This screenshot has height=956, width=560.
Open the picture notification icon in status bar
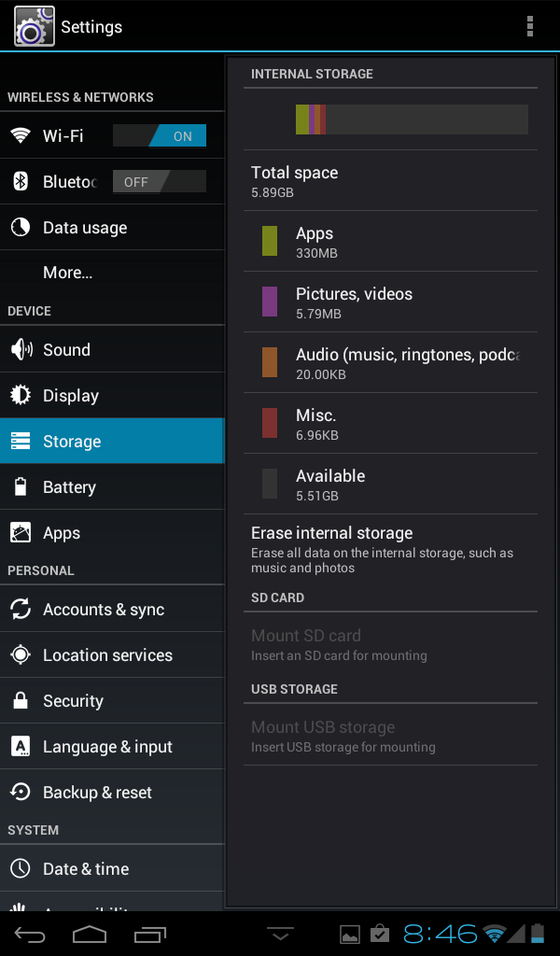point(350,935)
